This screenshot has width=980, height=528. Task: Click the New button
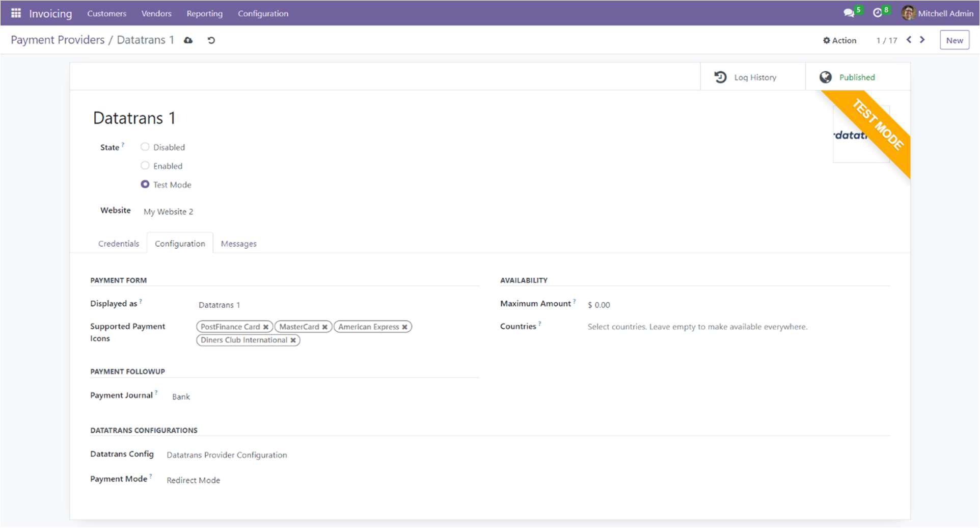[x=954, y=40]
